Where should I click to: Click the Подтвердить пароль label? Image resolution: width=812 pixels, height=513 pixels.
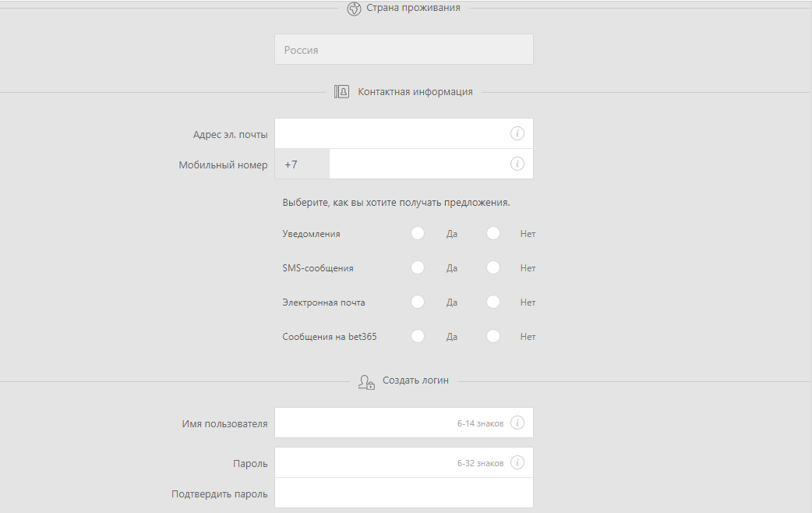click(x=220, y=494)
